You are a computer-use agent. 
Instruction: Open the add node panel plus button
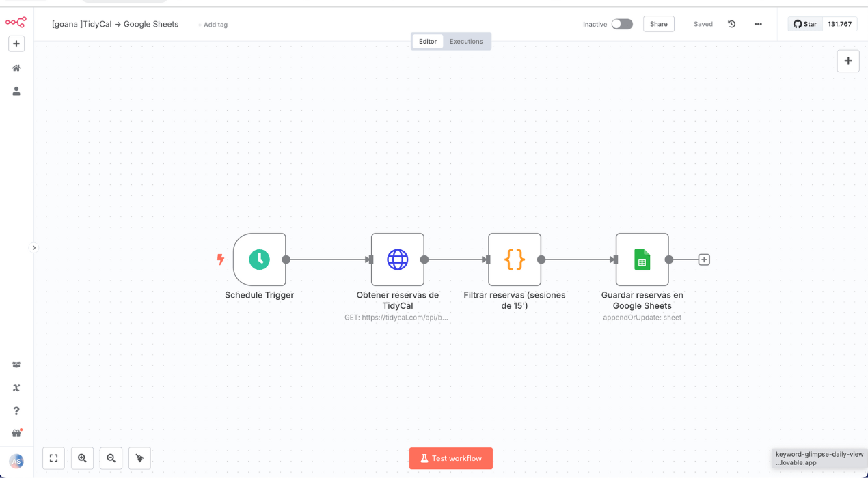click(848, 61)
